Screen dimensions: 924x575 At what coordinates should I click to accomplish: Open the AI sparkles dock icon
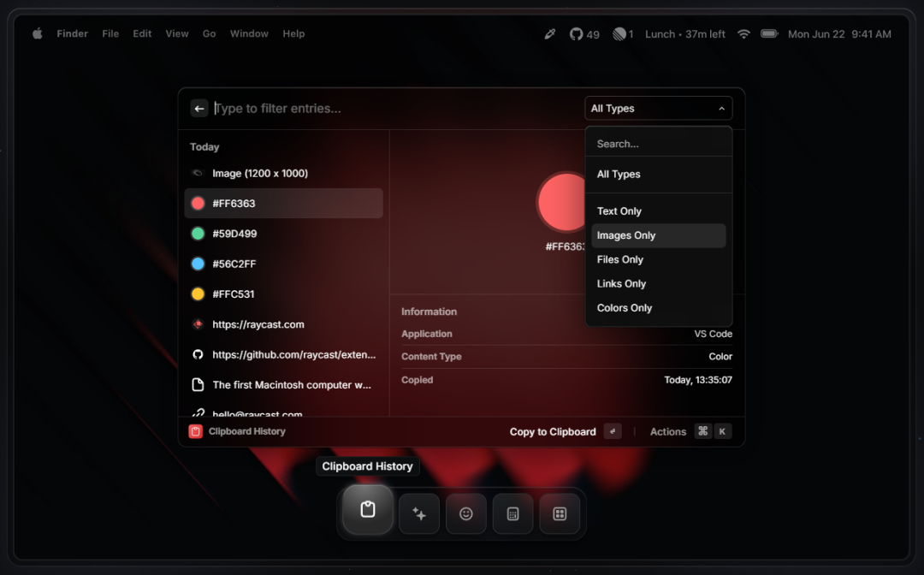click(419, 513)
